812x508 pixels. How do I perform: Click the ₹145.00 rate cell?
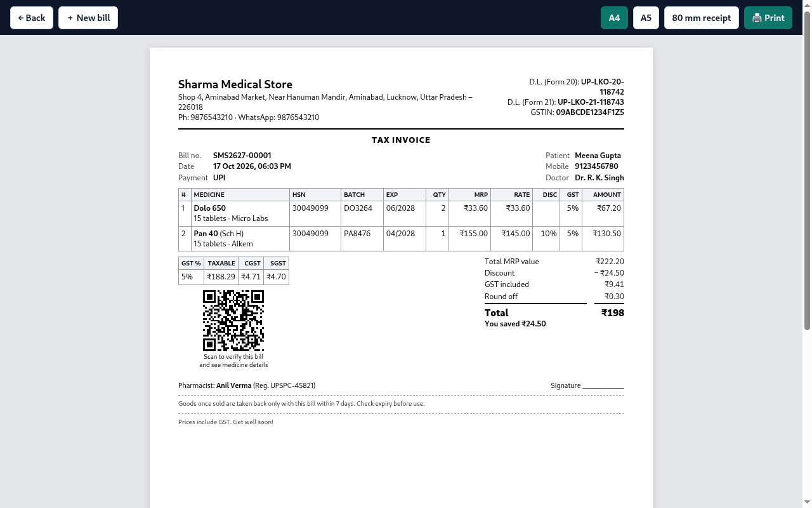[x=512, y=239]
